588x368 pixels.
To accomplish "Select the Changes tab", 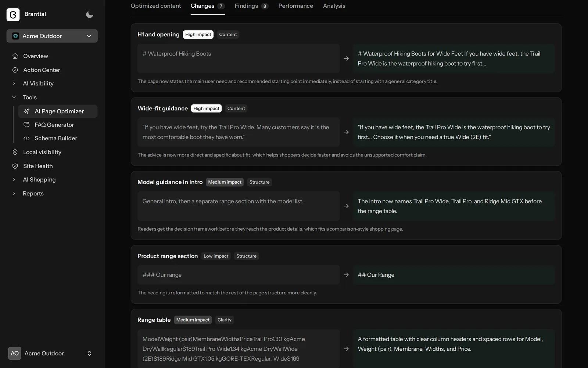I will pyautogui.click(x=208, y=6).
